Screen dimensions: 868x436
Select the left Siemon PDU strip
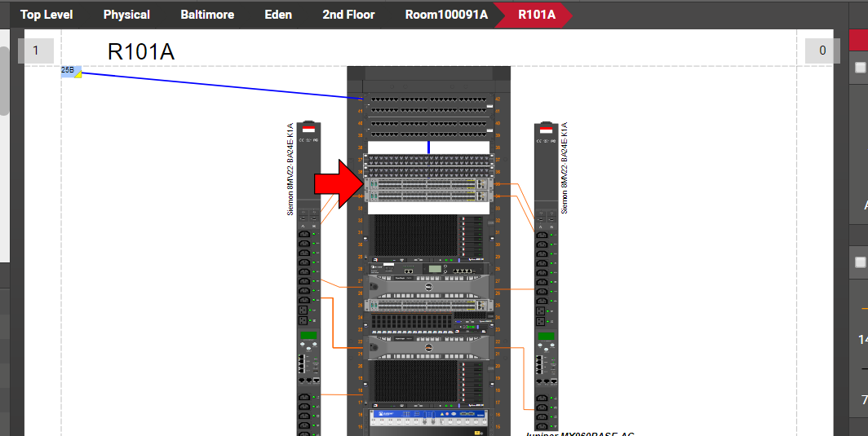coord(309,277)
